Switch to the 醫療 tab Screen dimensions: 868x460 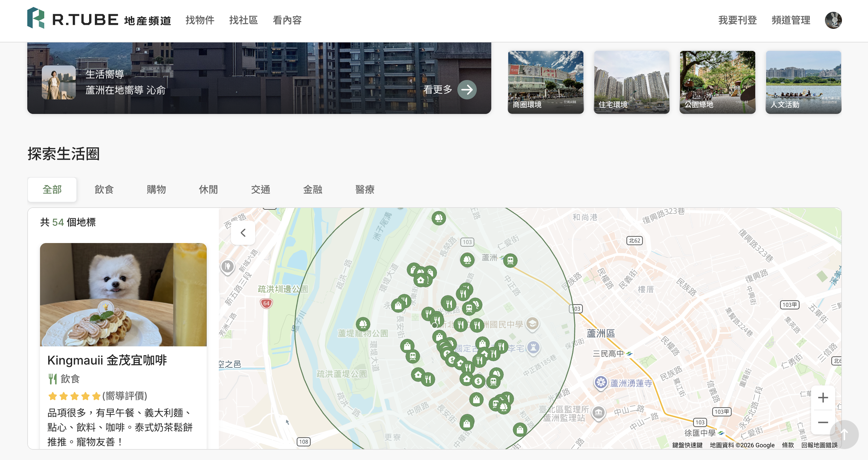pos(365,189)
